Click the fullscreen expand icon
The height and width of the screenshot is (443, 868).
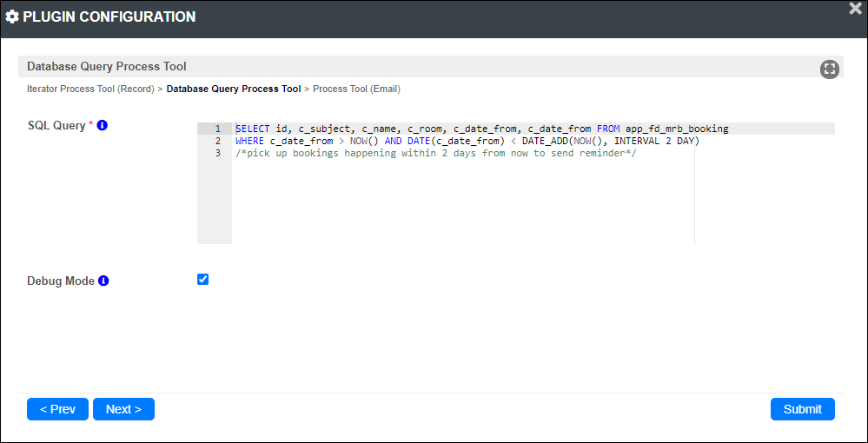pos(829,69)
